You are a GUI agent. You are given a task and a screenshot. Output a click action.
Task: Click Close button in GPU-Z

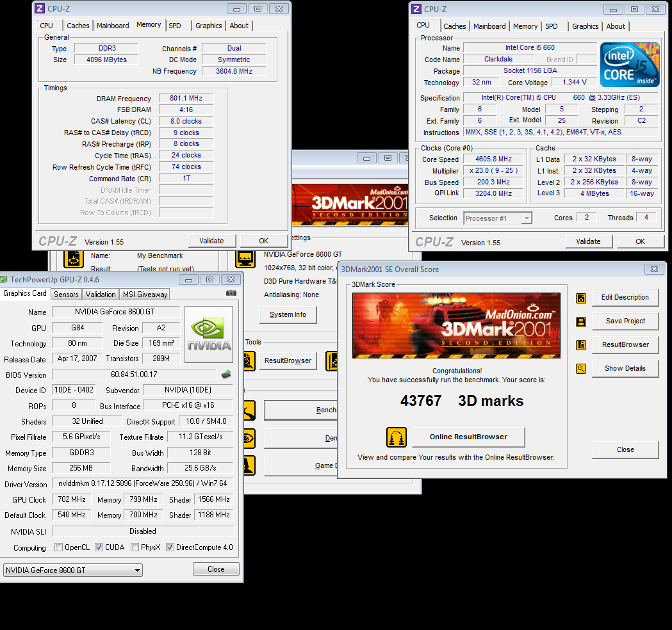click(216, 569)
